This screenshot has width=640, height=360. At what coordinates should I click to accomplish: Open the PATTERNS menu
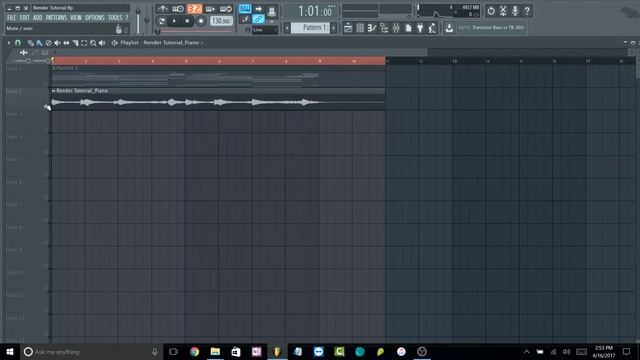pos(56,18)
